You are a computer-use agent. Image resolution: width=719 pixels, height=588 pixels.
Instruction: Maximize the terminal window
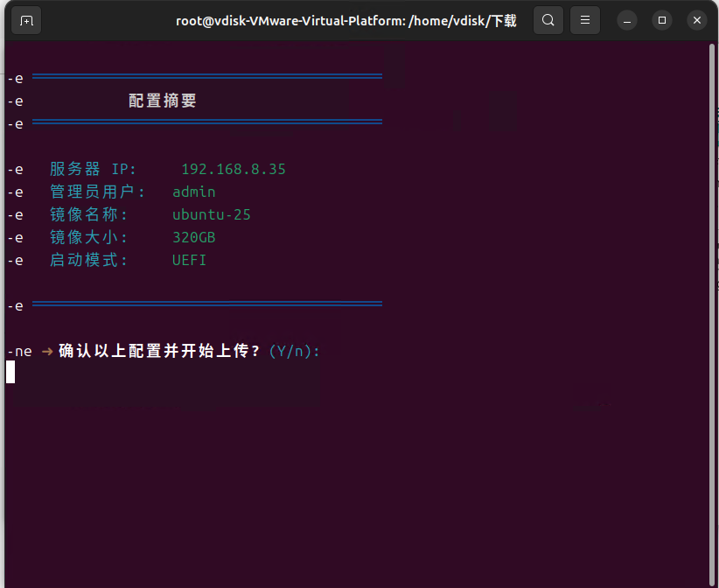pos(662,20)
